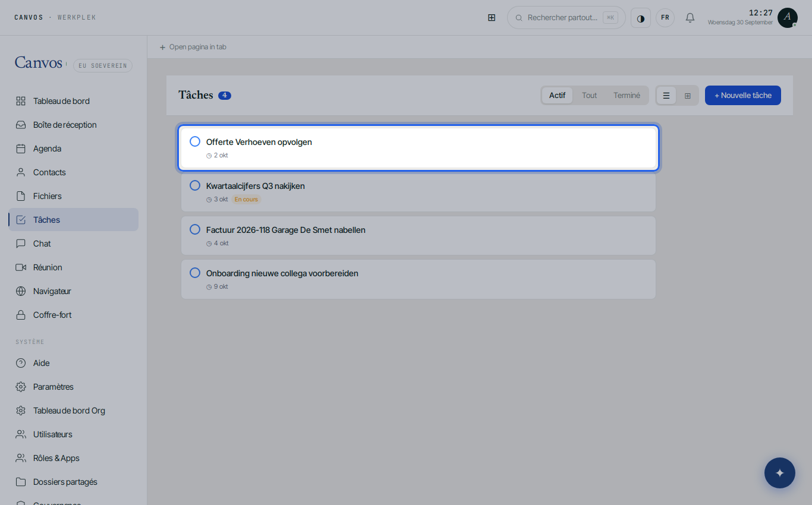Click the '4 okt' due date
Image resolution: width=812 pixels, height=505 pixels.
click(217, 244)
